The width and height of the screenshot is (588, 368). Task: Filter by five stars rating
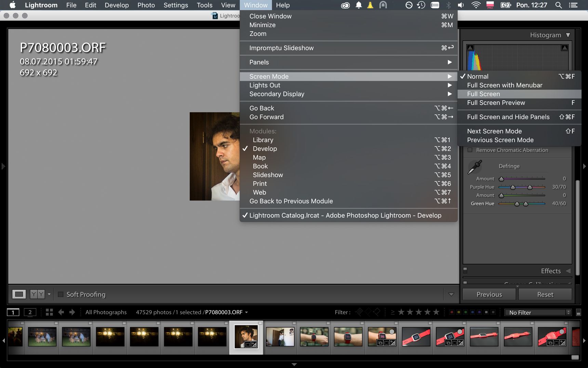pyautogui.click(x=436, y=312)
